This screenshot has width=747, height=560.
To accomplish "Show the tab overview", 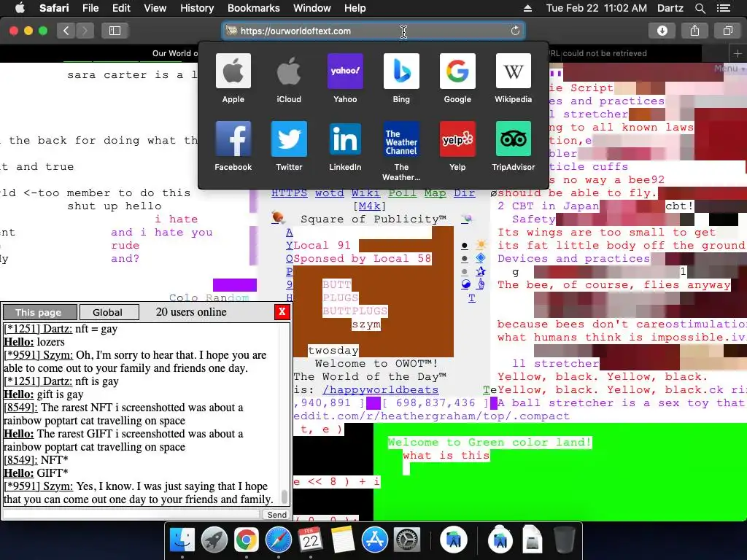I will (x=727, y=31).
